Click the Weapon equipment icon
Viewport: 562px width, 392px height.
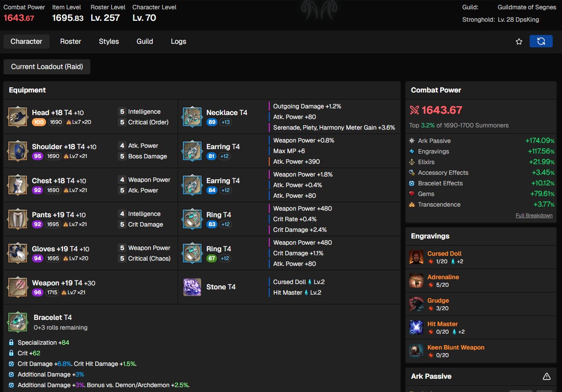17,287
